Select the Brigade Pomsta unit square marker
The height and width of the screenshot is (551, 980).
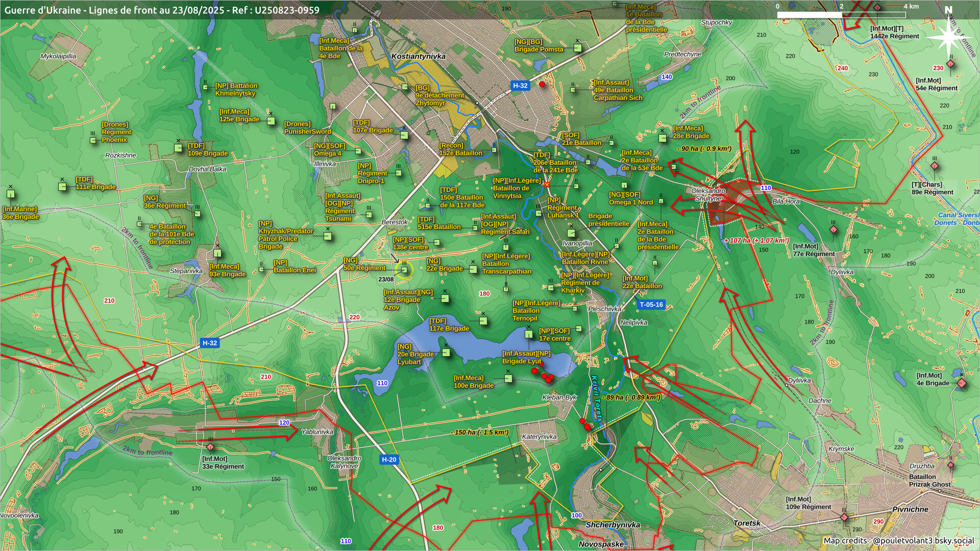[x=577, y=48]
